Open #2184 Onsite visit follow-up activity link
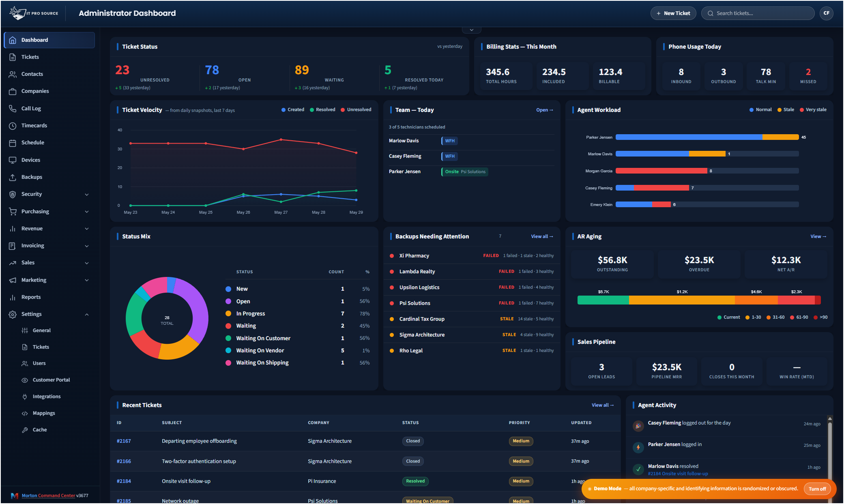Screen dimensions: 844x504 click(x=678, y=474)
